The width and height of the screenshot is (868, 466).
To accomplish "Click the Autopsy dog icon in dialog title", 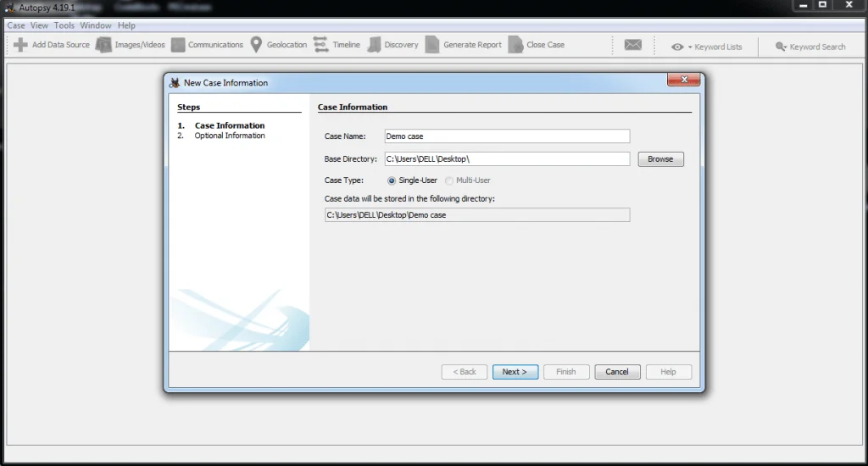I will coord(175,82).
